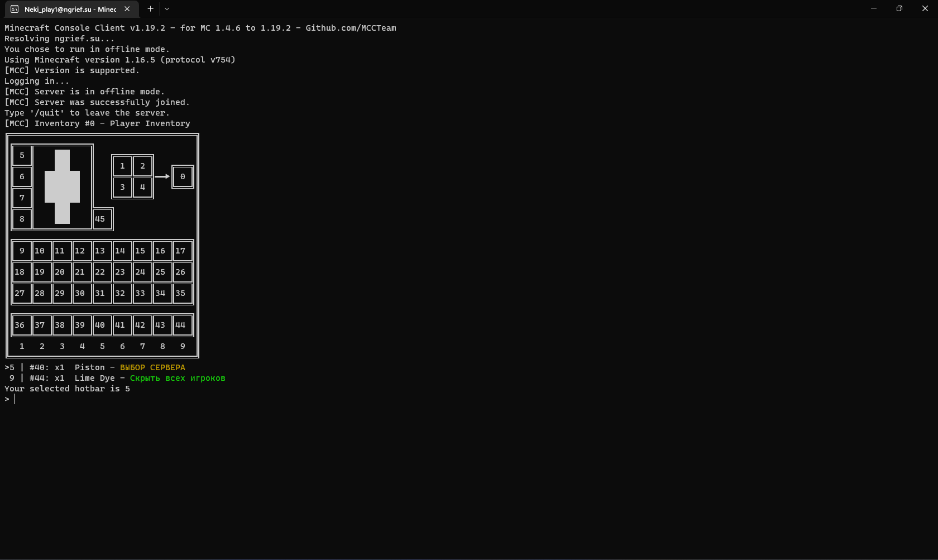This screenshot has height=560, width=938.
Task: Select inventory slot 9 in the top row
Action: 22,251
